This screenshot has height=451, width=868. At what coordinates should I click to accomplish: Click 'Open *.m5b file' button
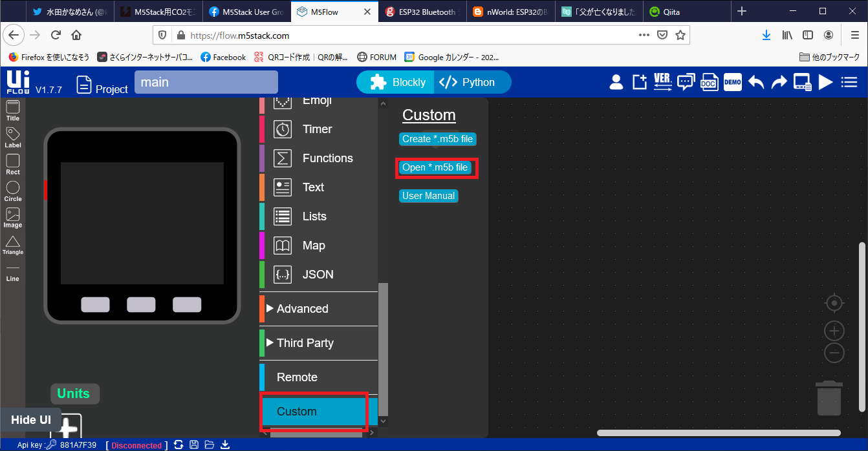435,167
